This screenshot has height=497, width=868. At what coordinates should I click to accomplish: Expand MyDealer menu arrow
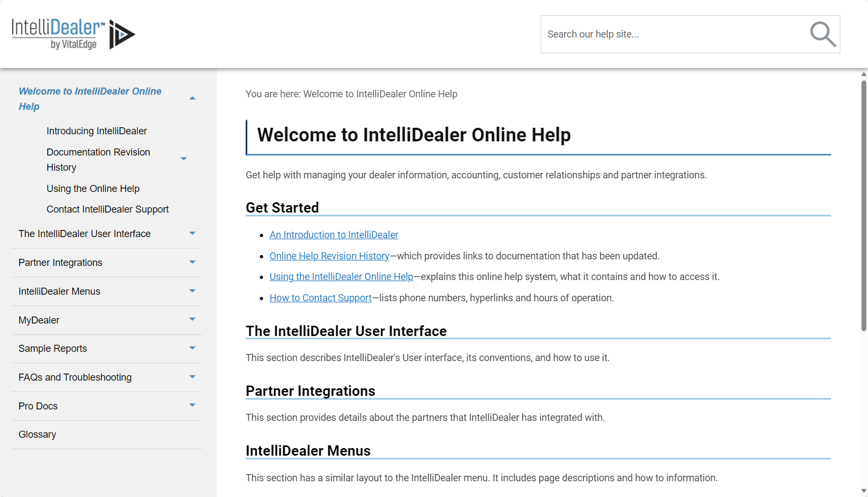click(x=192, y=319)
